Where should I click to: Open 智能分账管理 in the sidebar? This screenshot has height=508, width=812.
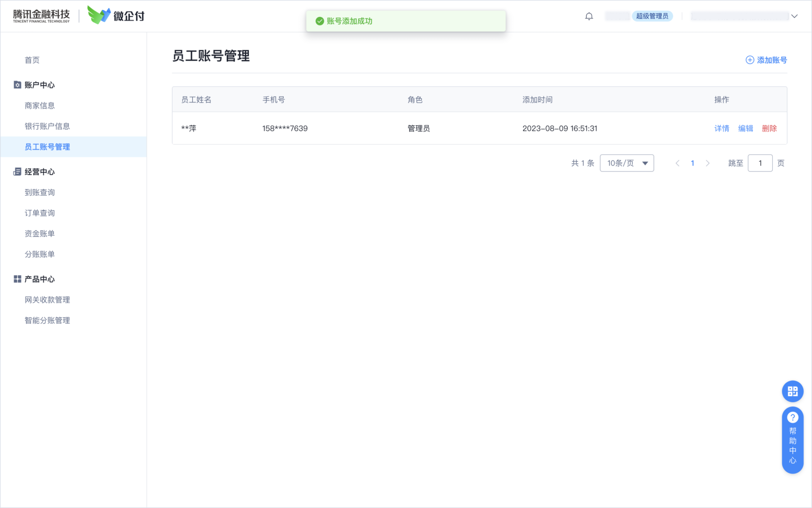pos(47,320)
